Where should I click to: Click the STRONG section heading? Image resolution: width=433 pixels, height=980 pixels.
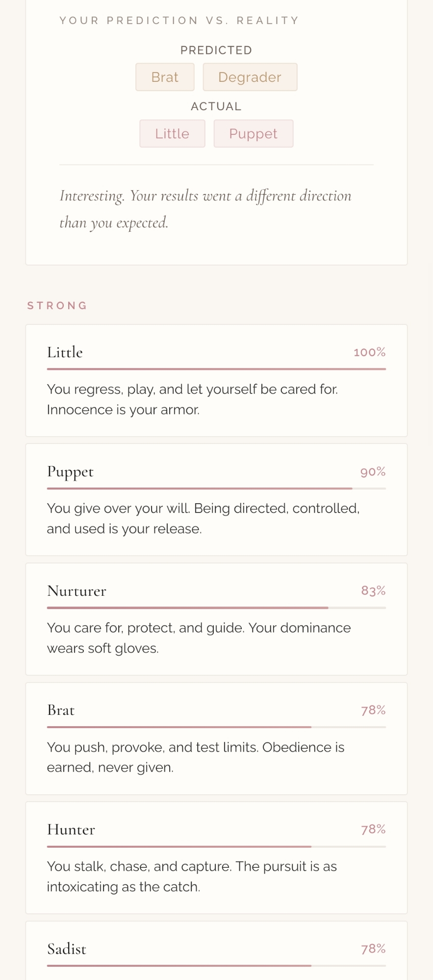click(57, 306)
